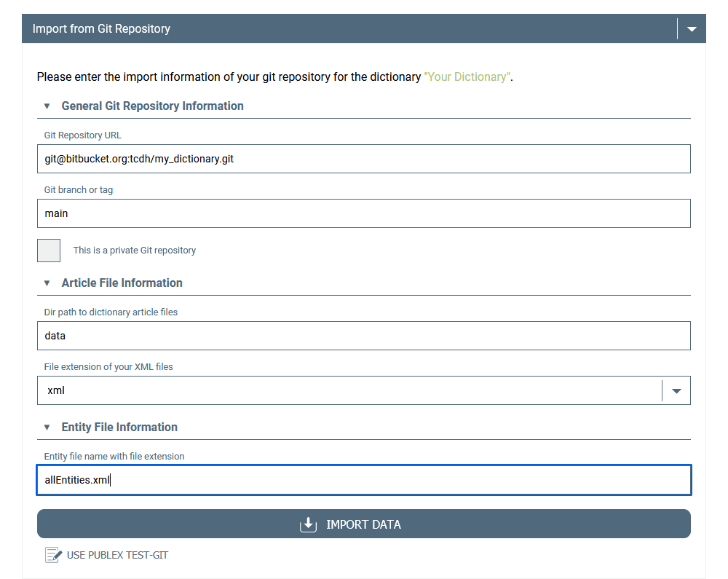Viewport: 728px width, 579px height.
Task: Collapse General Git Repository Information triangle
Action: click(x=47, y=106)
